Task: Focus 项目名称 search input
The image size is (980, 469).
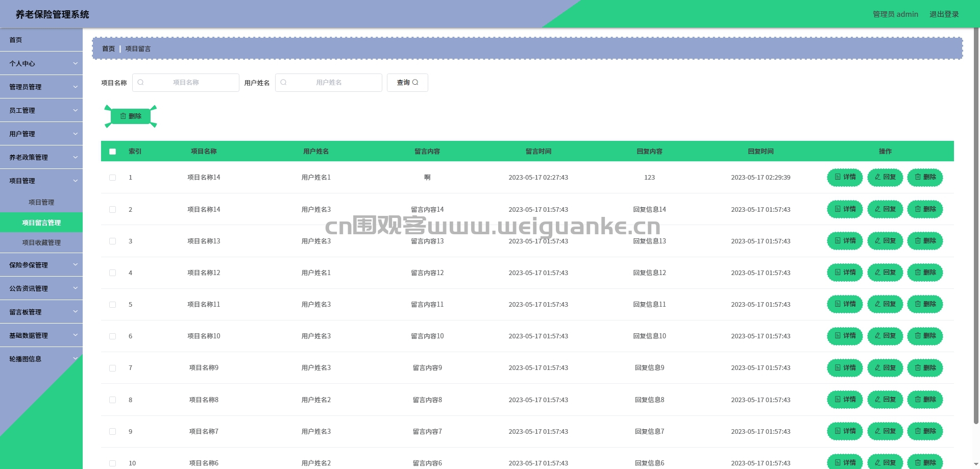Action: coord(186,82)
